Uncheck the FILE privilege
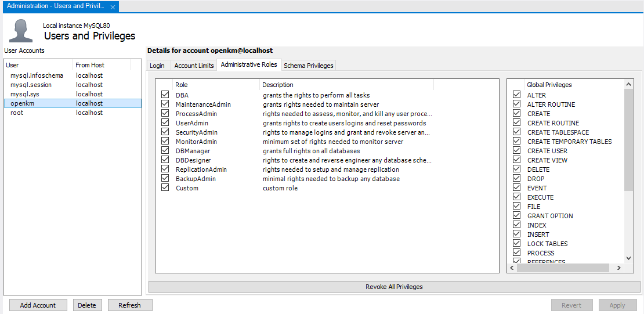Screen dimensions: 644x314 [517, 206]
